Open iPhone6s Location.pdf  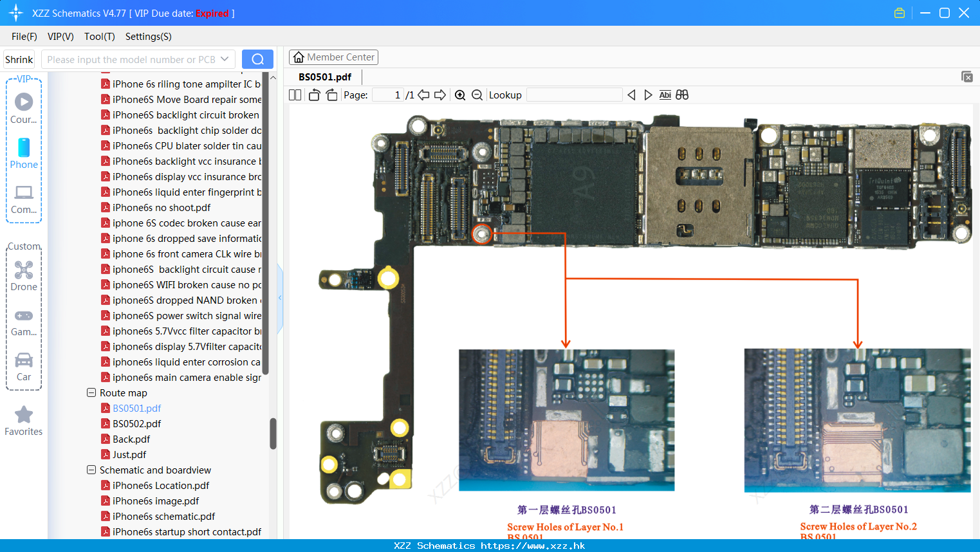pyautogui.click(x=161, y=485)
